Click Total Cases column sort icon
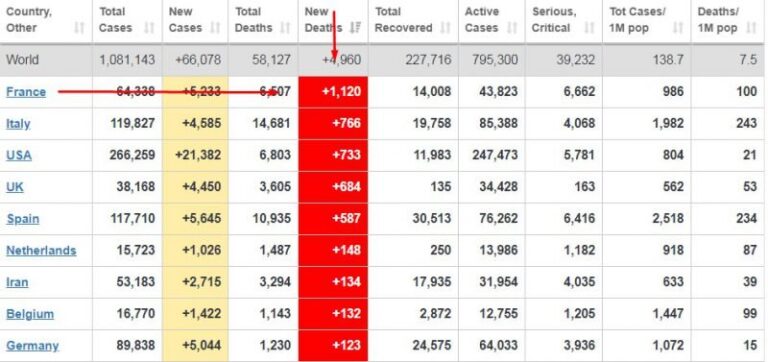Viewport: 768px width, 362px height. 149,28
